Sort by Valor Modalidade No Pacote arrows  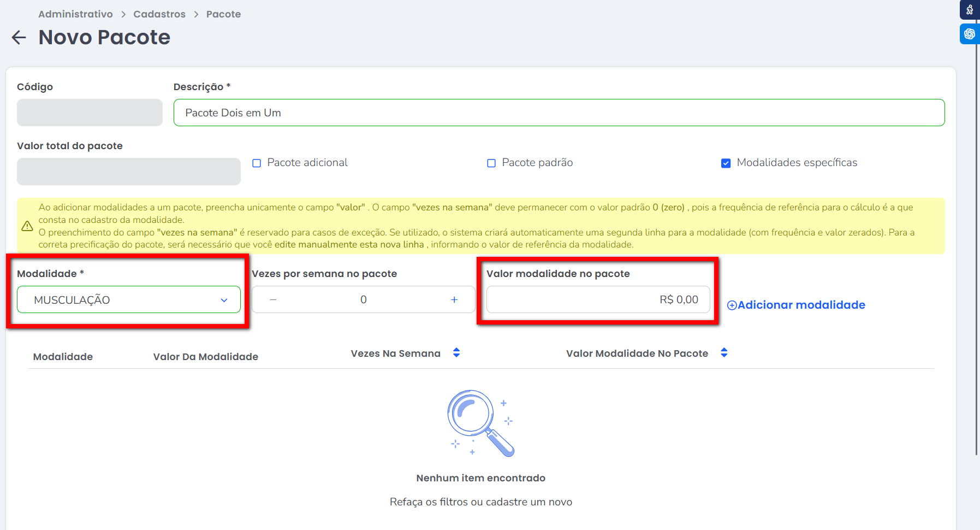coord(724,353)
